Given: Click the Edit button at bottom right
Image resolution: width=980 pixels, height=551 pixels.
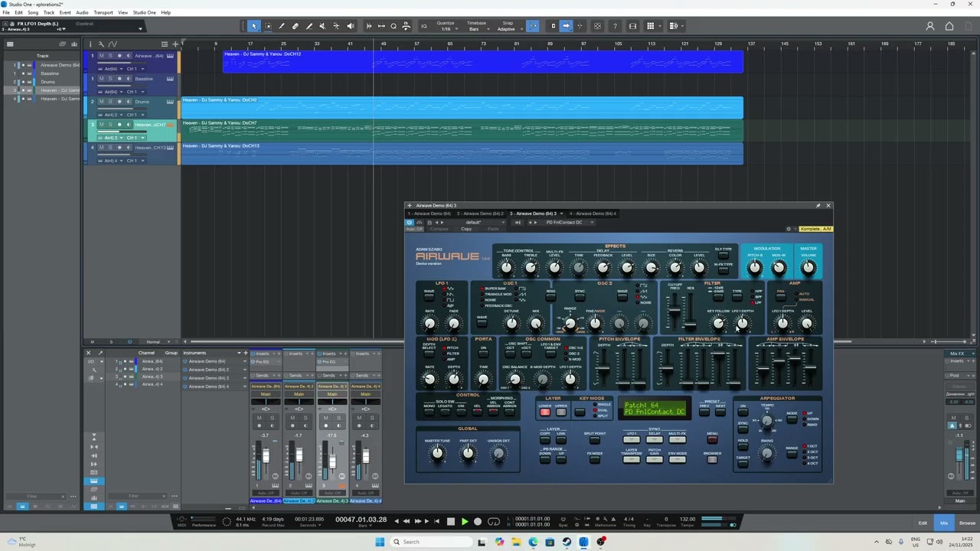Looking at the screenshot, I should click(923, 523).
